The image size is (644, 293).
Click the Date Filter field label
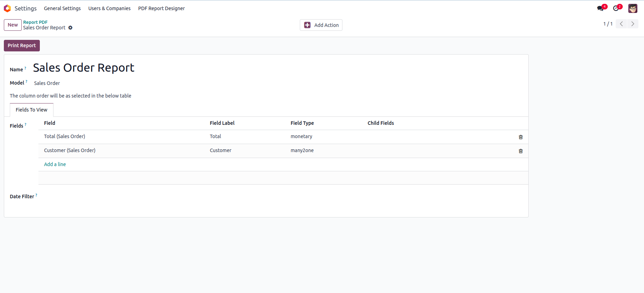pos(22,196)
